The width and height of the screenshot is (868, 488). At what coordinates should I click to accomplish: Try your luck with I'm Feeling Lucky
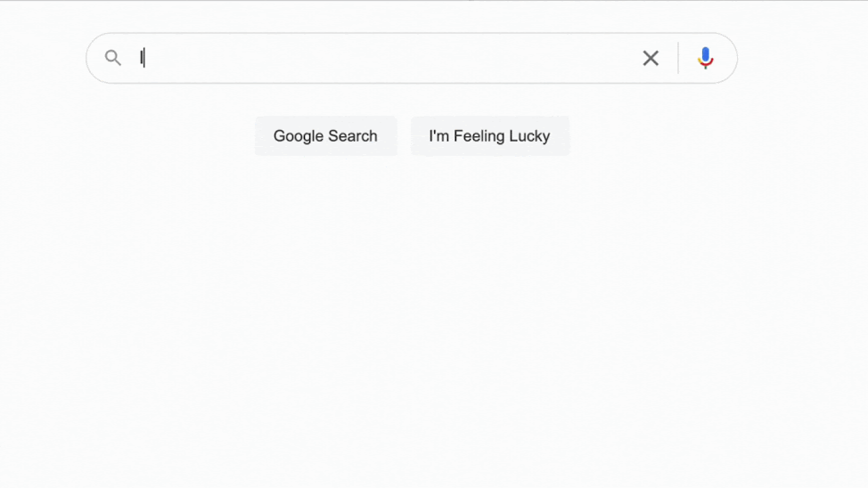pos(489,136)
